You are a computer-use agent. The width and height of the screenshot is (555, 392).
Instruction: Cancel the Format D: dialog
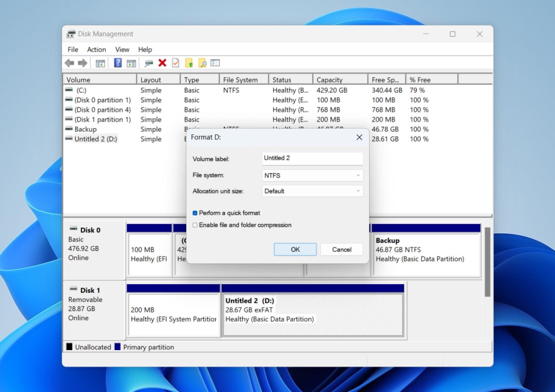(341, 249)
